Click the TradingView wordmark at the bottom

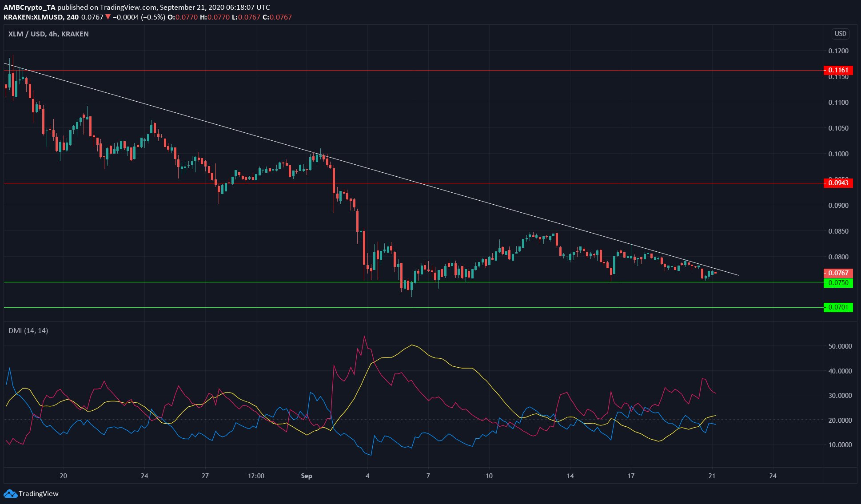39,493
